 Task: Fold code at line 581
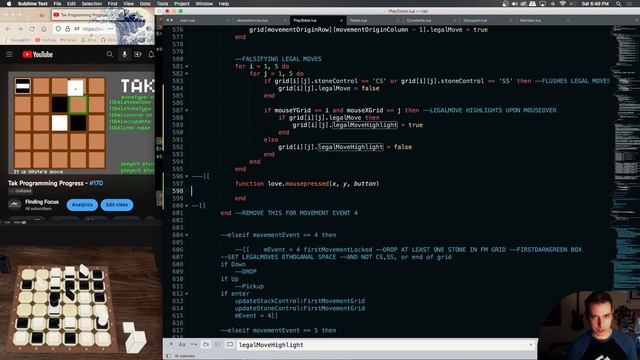point(187,66)
